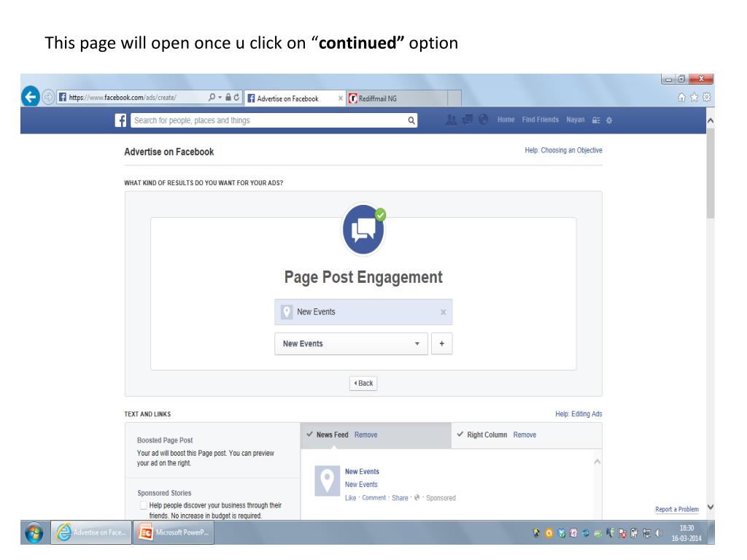Open a new browser tab
Screen dimensions: 747x560
point(454,98)
